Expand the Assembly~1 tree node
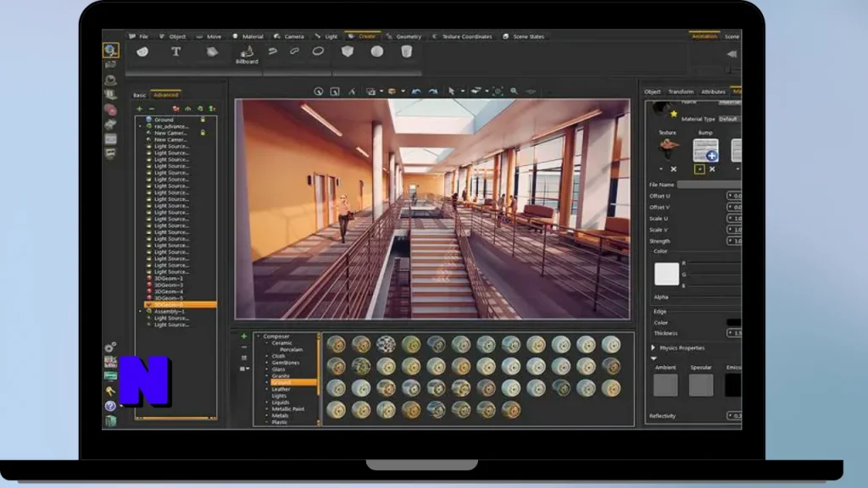The width and height of the screenshot is (868, 488). (140, 312)
